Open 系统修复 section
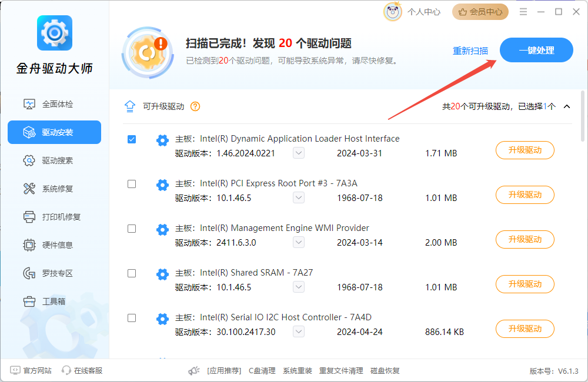588x382 pixels. click(x=54, y=189)
